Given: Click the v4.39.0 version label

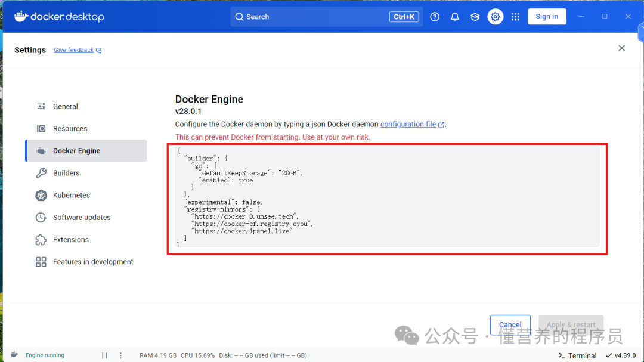Looking at the screenshot, I should point(625,355).
